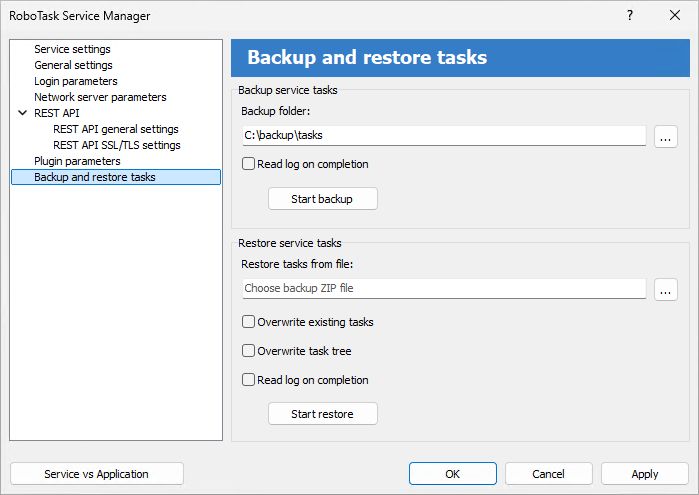Click the Backup folder path field
Image resolution: width=699 pixels, height=495 pixels.
[444, 136]
